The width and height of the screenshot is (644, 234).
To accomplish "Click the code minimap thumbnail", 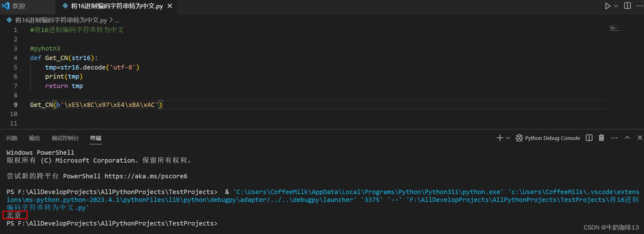I will [614, 28].
